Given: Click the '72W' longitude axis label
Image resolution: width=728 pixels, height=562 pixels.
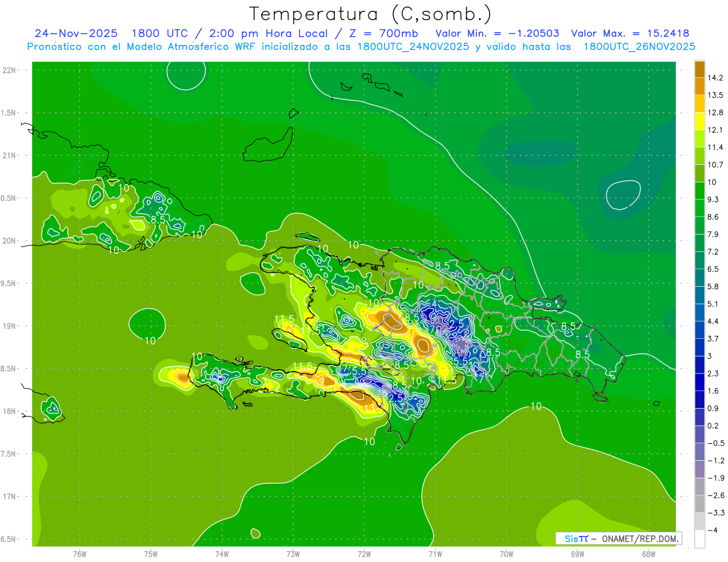Looking at the screenshot, I should coord(364,554).
